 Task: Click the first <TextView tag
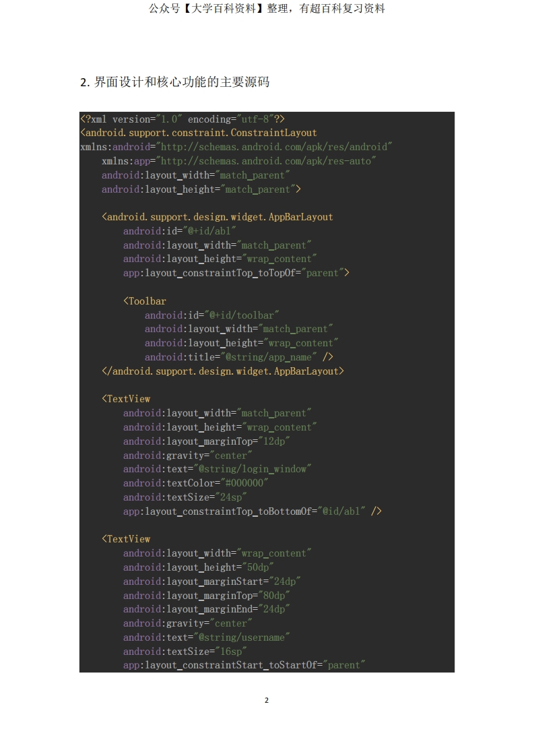pyautogui.click(x=126, y=399)
